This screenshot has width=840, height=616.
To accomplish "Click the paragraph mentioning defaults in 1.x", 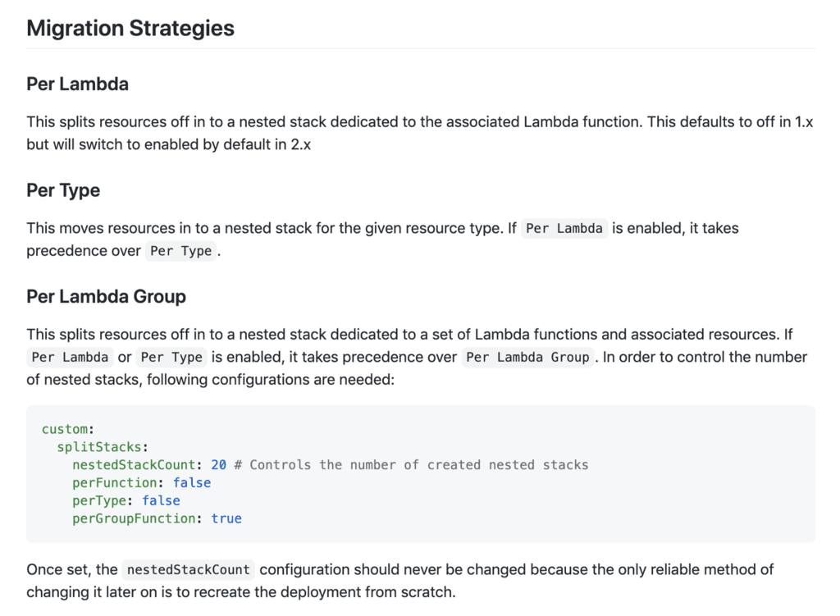I will [x=420, y=132].
